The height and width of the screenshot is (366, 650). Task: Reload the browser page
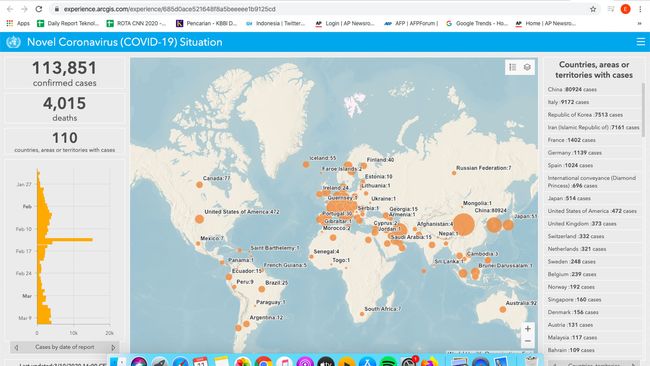coord(39,9)
